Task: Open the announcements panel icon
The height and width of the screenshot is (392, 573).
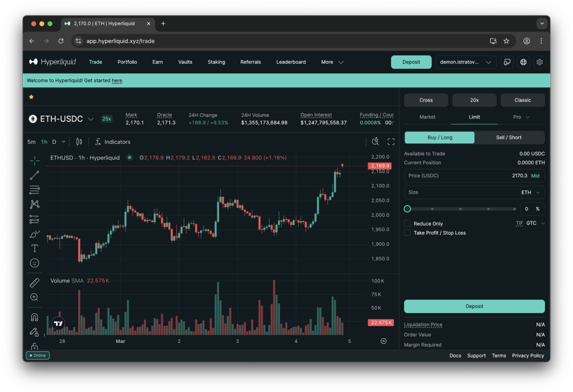Action: pos(507,62)
